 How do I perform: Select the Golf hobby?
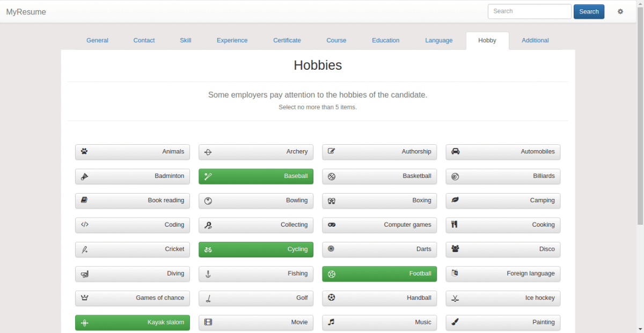pos(256,298)
